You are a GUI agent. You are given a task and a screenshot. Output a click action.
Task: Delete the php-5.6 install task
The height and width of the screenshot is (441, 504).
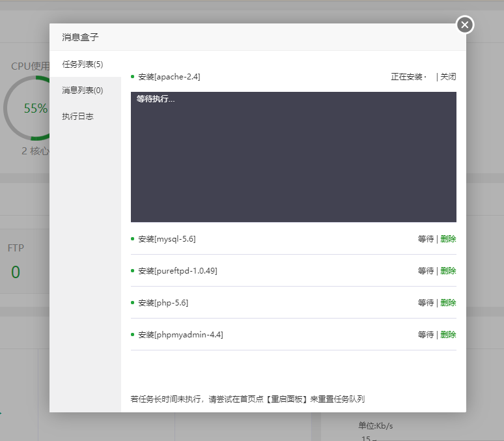448,303
